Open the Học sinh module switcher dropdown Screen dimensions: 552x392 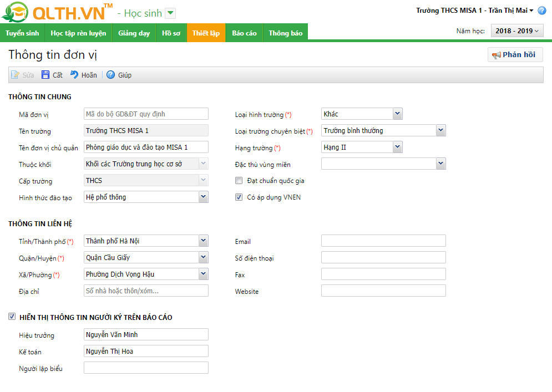(x=170, y=13)
